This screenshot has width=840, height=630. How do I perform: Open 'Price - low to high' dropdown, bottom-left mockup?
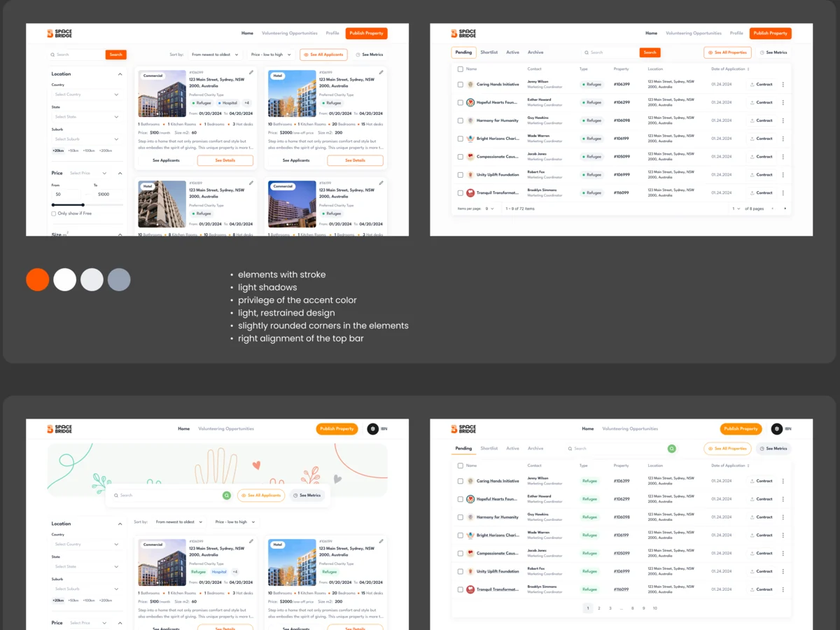(234, 522)
